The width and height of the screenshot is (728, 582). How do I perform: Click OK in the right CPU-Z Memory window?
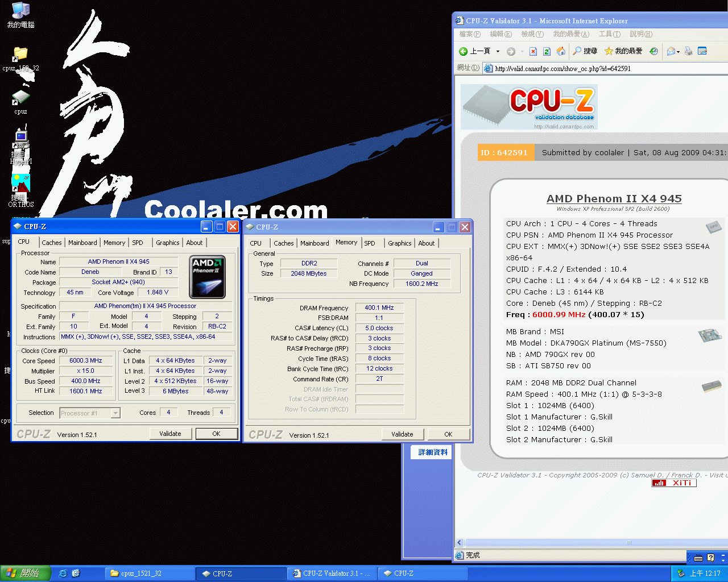click(x=448, y=434)
